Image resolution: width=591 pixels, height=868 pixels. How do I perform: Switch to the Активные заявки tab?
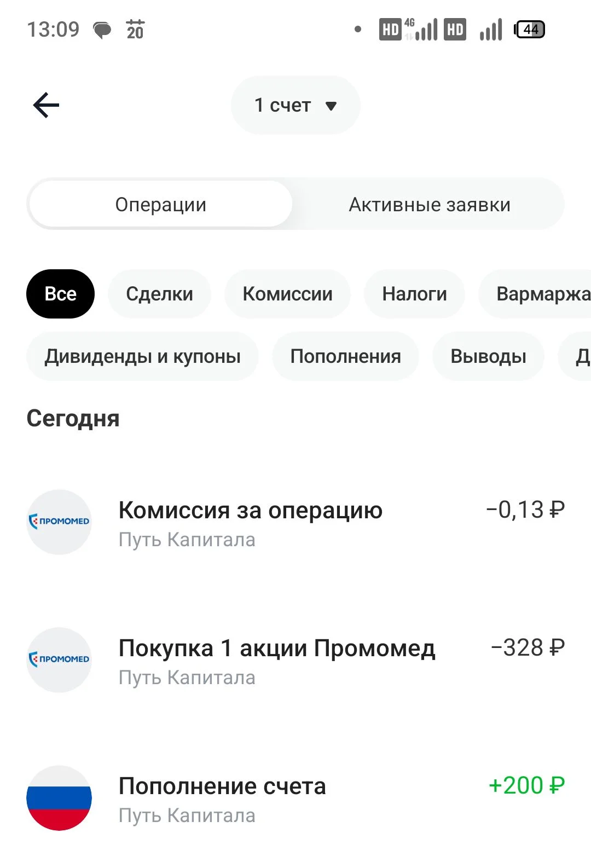pos(430,204)
